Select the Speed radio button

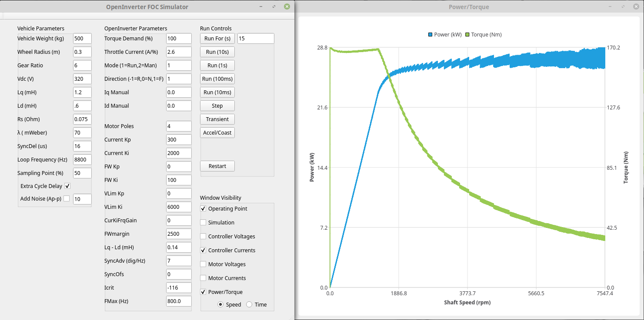[220, 305]
